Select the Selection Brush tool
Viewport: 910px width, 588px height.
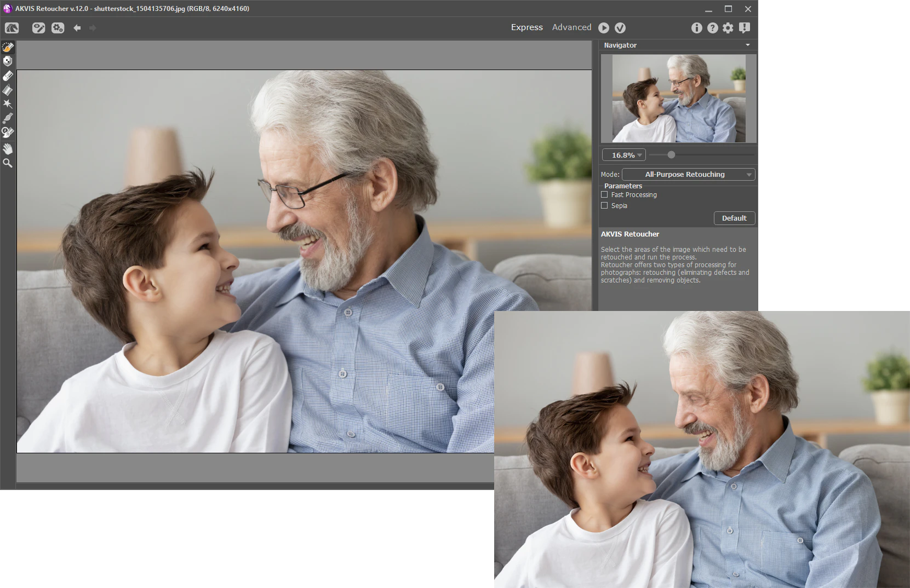pos(8,47)
